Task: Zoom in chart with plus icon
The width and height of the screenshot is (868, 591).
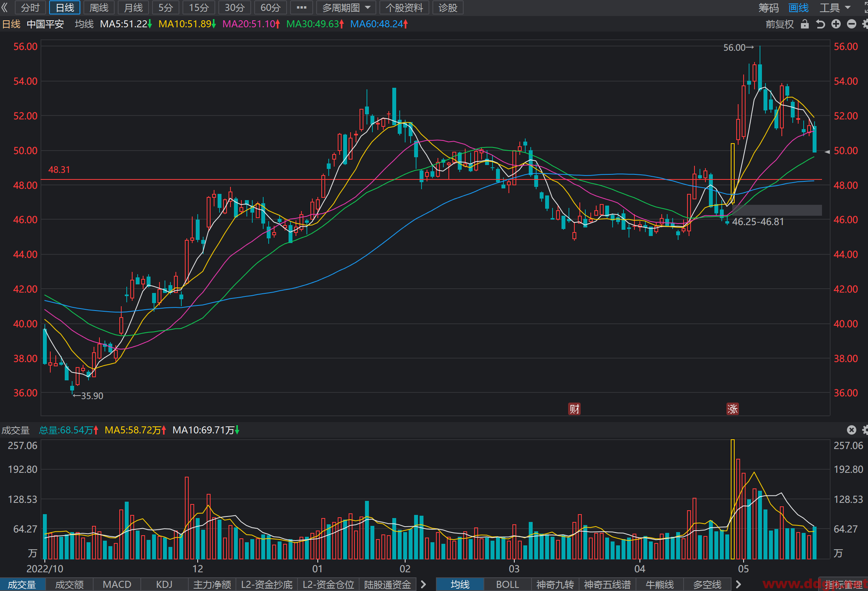Action: (836, 24)
